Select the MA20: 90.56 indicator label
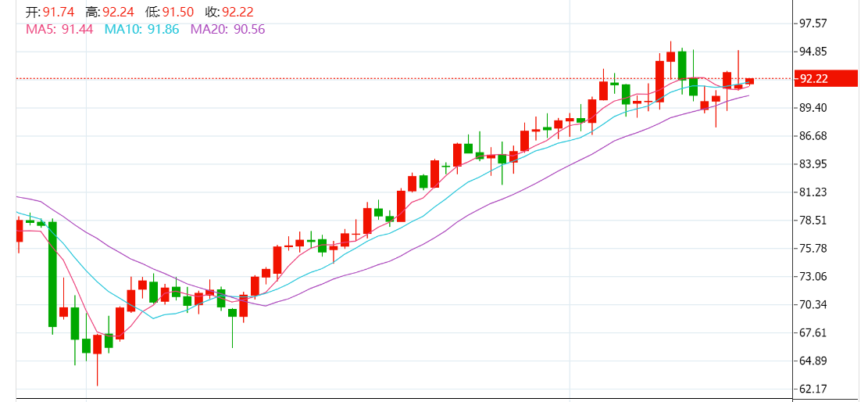This screenshot has height=402, width=868. click(227, 30)
